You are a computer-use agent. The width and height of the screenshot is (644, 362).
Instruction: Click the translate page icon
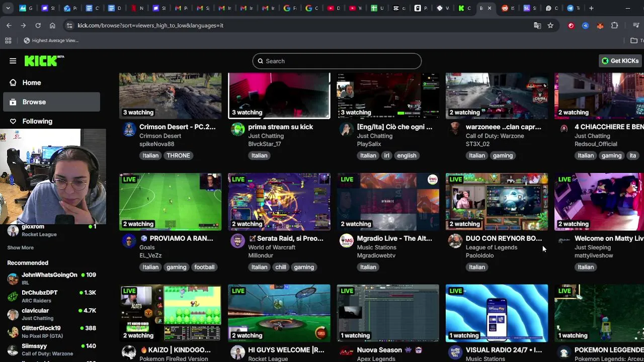(x=537, y=25)
